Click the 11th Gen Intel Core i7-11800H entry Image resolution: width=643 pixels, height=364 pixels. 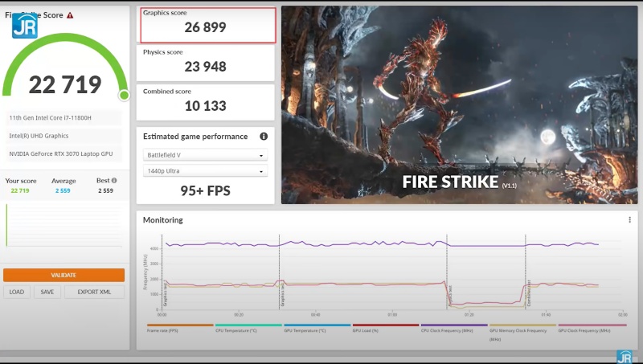63,117
